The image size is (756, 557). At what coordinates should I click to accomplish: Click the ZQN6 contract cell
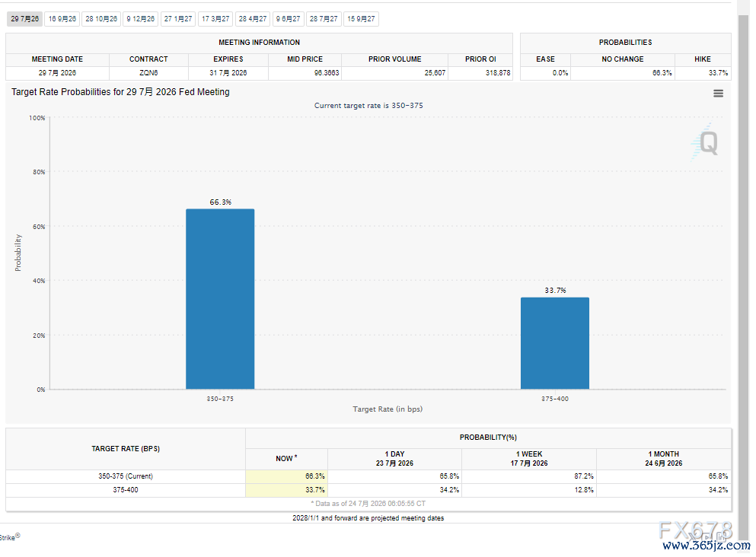[x=148, y=73]
